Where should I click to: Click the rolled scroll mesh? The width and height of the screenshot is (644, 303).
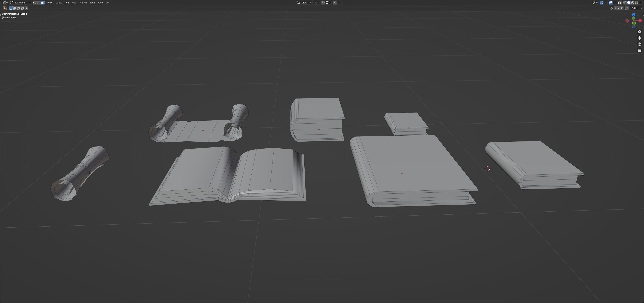[x=80, y=173]
